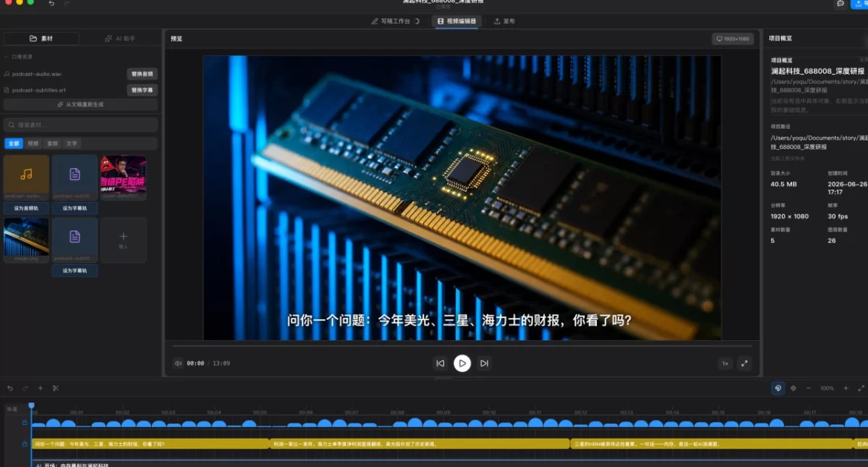The height and width of the screenshot is (467, 868).
Task: Click the timeline zoom in plus
Action: point(846,388)
